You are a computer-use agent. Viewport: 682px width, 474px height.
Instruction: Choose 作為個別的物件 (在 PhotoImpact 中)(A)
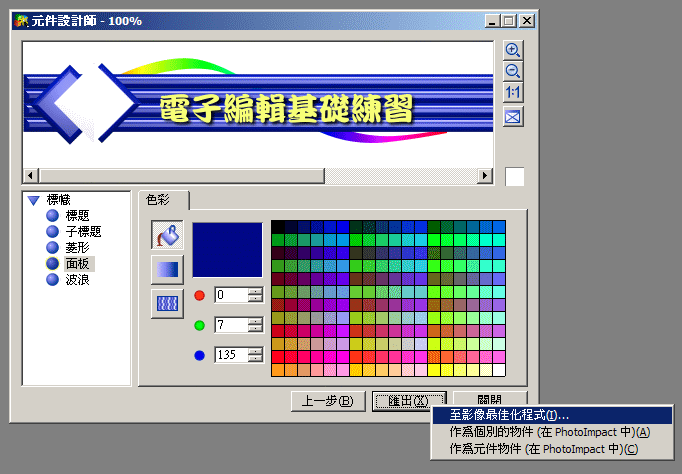(x=552, y=432)
